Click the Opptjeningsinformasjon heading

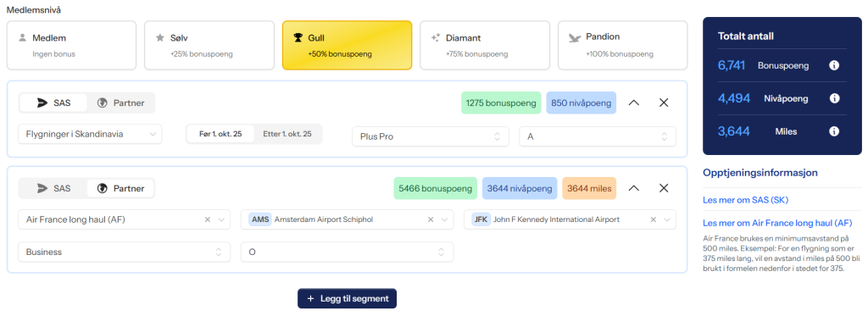(x=760, y=173)
